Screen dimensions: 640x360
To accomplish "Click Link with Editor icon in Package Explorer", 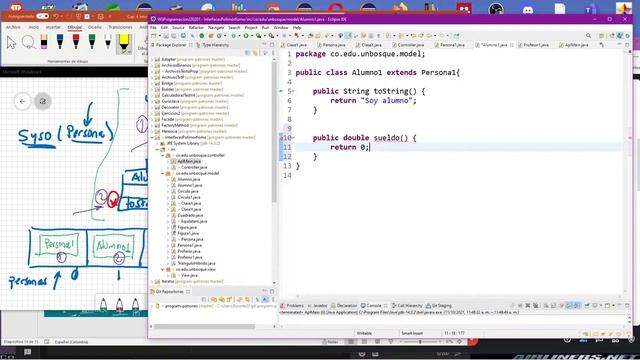I will pos(255,53).
